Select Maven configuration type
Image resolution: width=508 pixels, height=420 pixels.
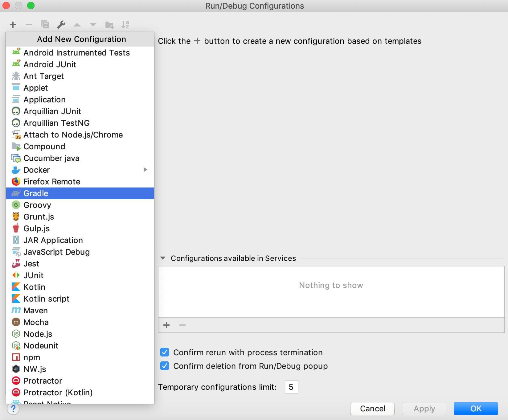tap(80, 311)
